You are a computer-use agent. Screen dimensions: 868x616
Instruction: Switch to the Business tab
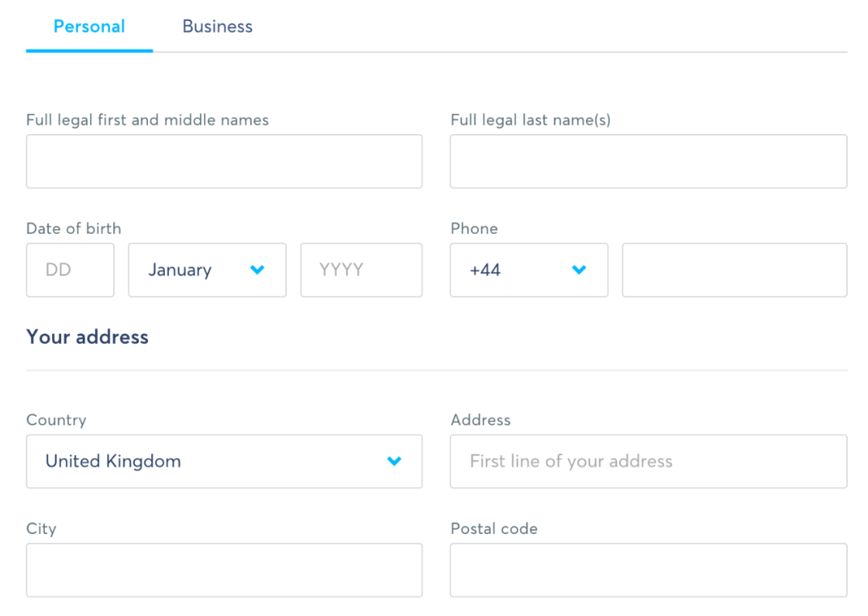point(217,27)
